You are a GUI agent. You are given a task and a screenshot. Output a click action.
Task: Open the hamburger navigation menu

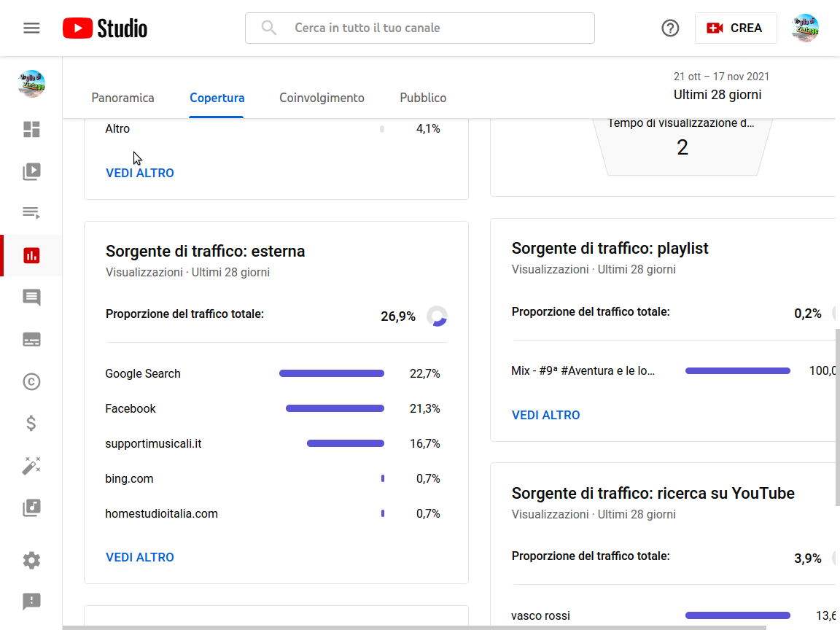tap(31, 28)
